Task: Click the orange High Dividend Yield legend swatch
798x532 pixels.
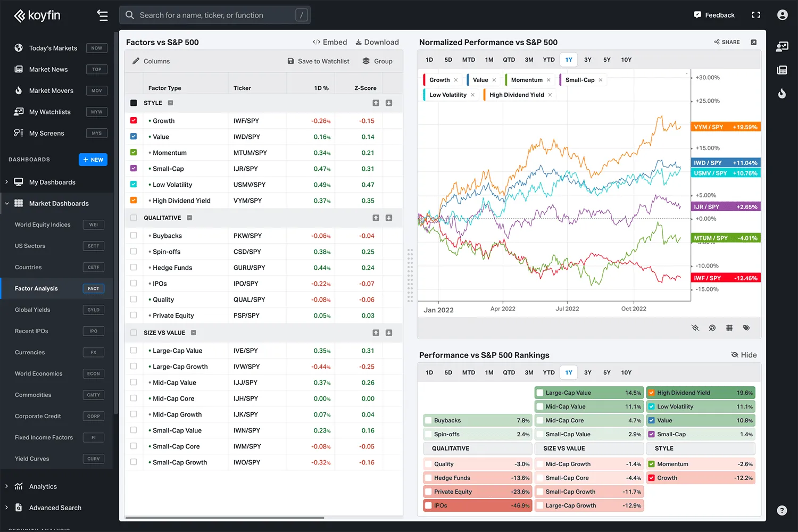Action: (x=484, y=95)
